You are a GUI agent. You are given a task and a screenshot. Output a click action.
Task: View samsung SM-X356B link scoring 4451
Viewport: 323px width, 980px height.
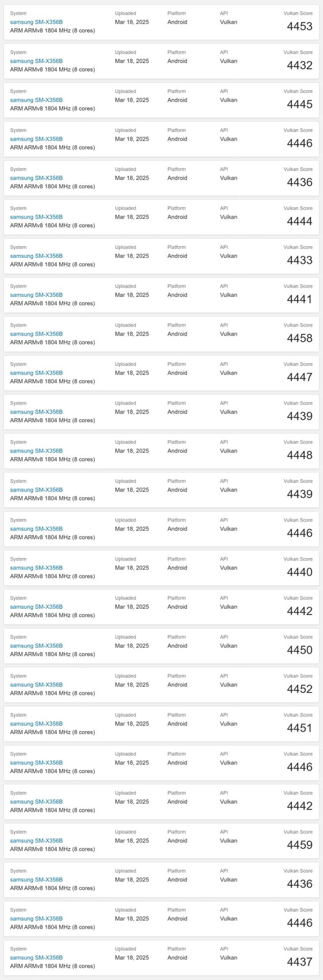36,723
